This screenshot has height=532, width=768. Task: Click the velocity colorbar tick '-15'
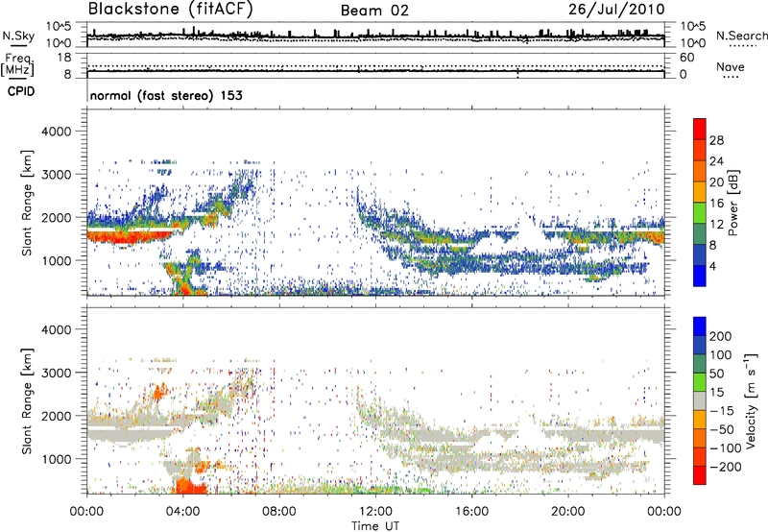pyautogui.click(x=721, y=410)
